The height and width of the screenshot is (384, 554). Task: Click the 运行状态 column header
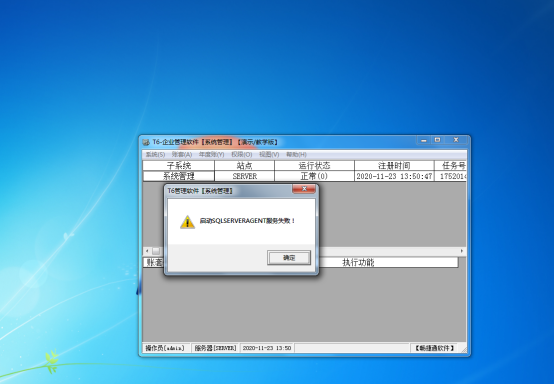pos(314,165)
